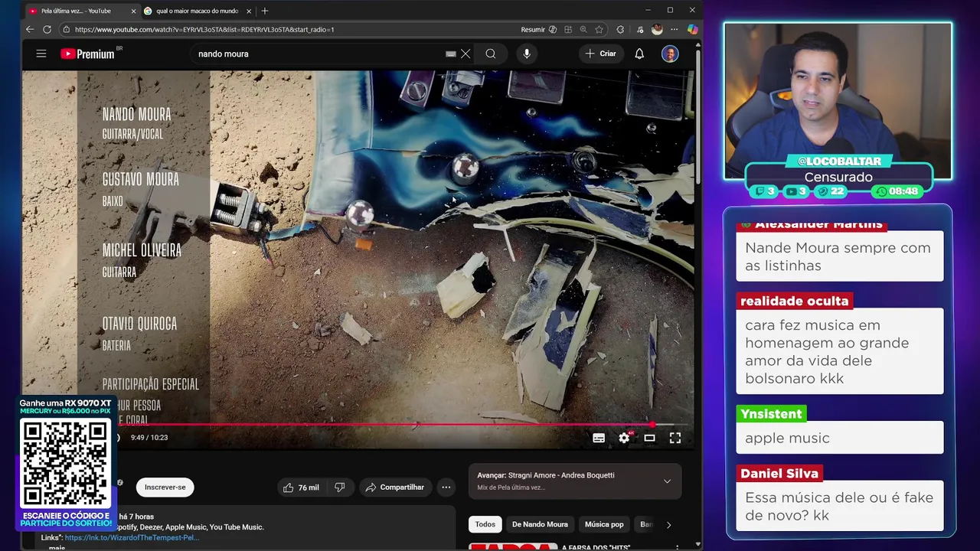Click the Inscrever-se button
Viewport: 980px width, 551px height.
pyautogui.click(x=165, y=487)
